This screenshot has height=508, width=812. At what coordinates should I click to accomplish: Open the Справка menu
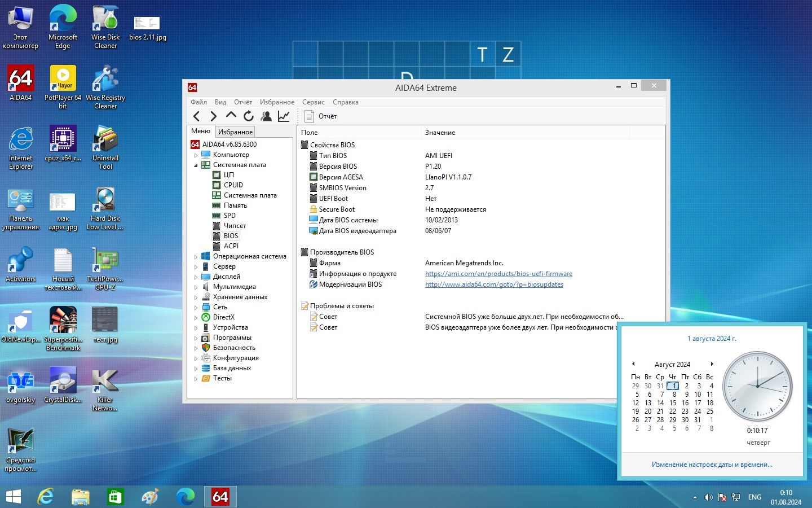345,102
